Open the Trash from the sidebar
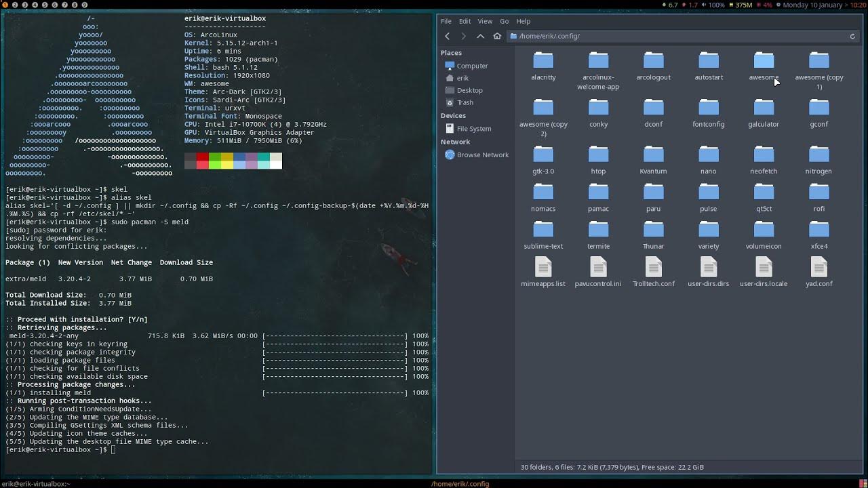The height and width of the screenshot is (488, 868). pos(464,102)
